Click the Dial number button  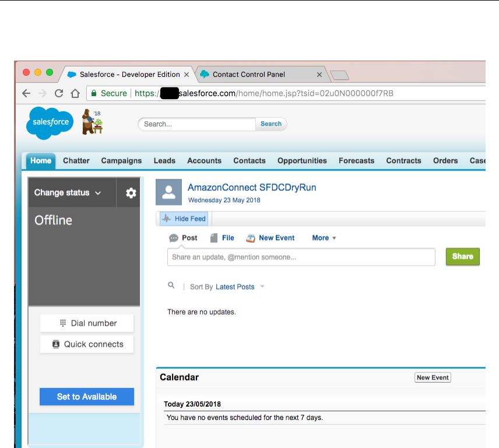click(87, 323)
